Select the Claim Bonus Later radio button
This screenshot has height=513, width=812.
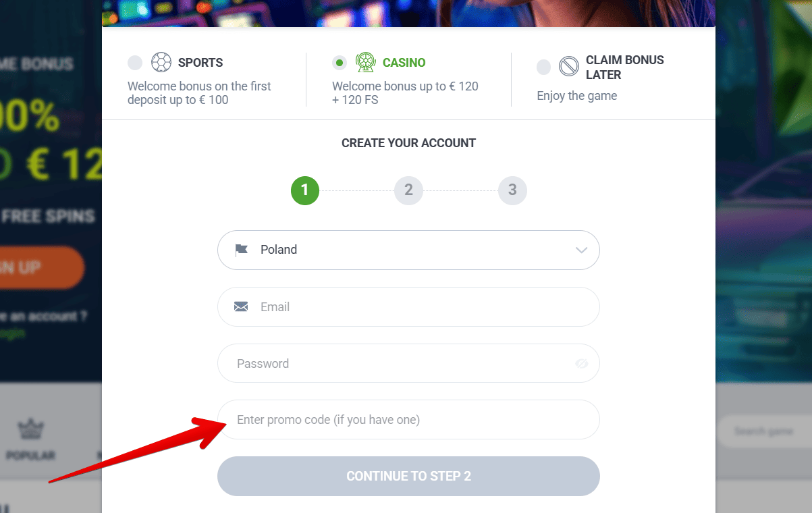pos(543,67)
